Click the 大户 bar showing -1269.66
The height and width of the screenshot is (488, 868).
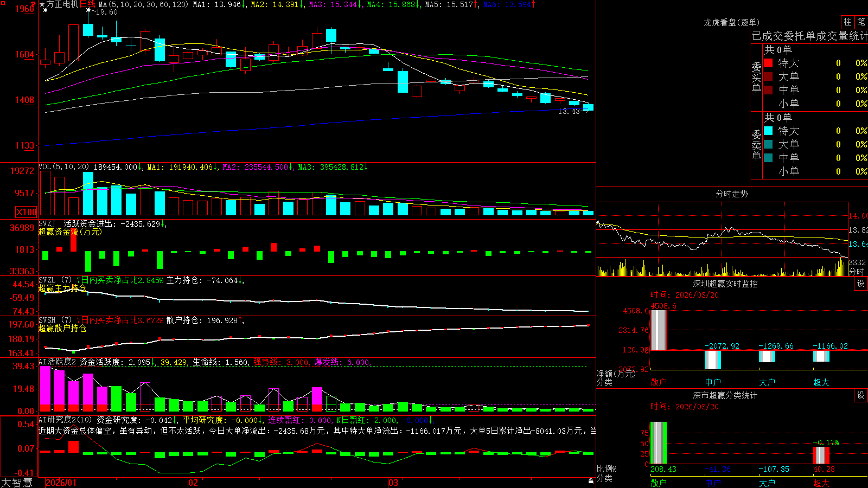coord(767,356)
